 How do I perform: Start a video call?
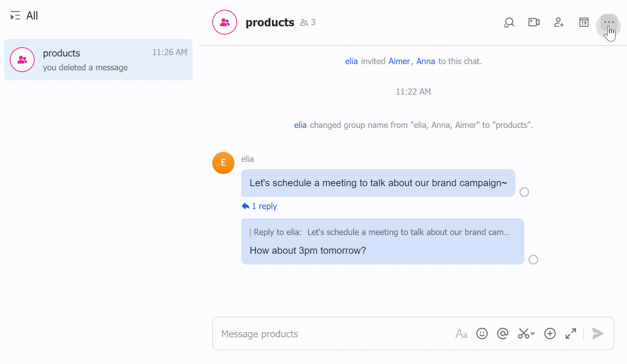(x=533, y=22)
